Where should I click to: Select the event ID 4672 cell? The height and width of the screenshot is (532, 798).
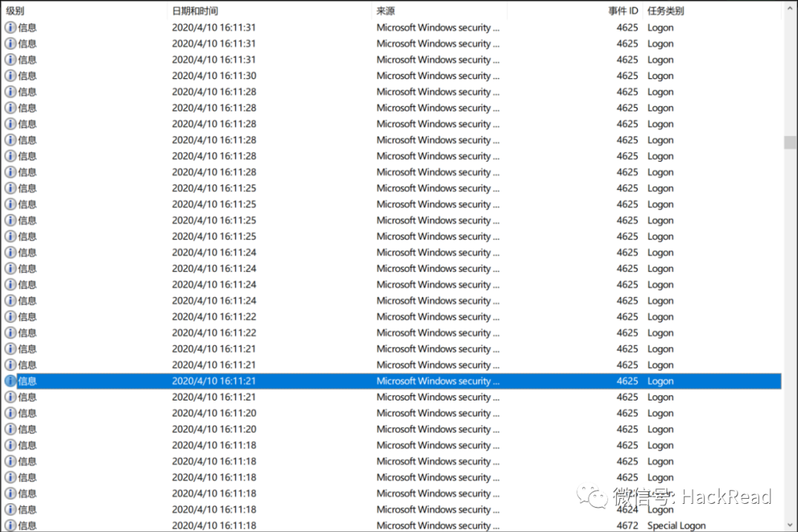(627, 525)
